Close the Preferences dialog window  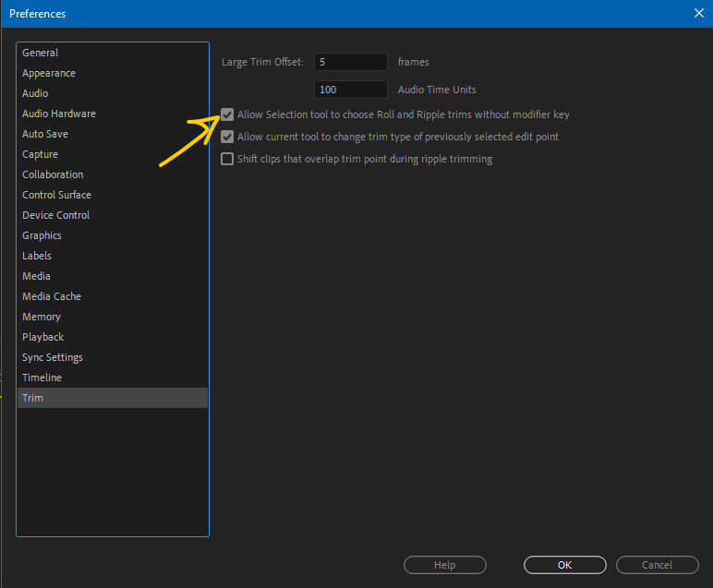[x=698, y=13]
